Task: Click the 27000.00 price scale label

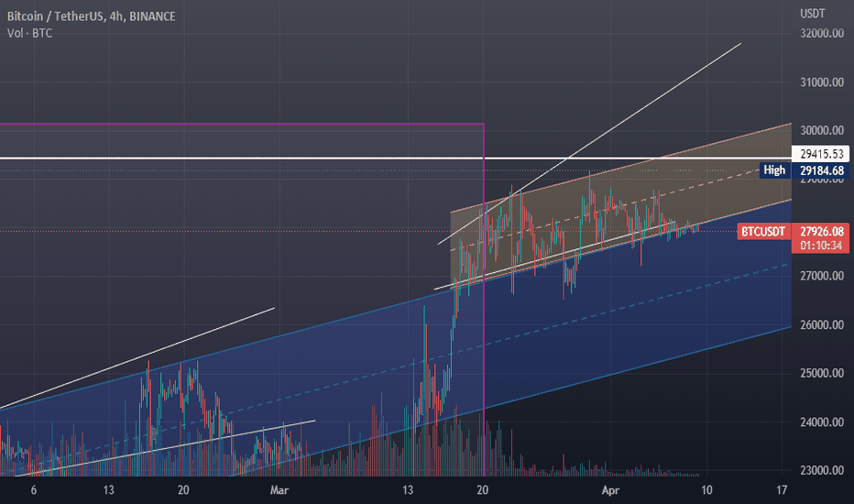Action: click(821, 276)
